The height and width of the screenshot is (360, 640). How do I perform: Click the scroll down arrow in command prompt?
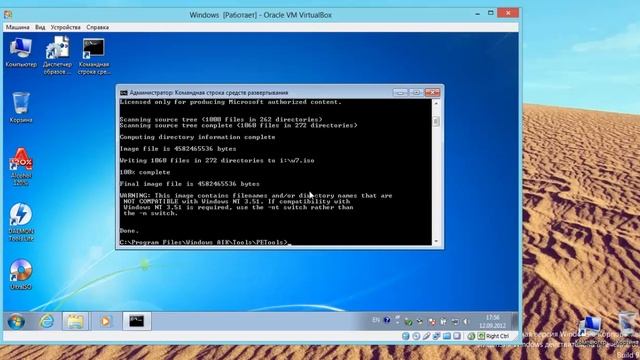click(436, 241)
